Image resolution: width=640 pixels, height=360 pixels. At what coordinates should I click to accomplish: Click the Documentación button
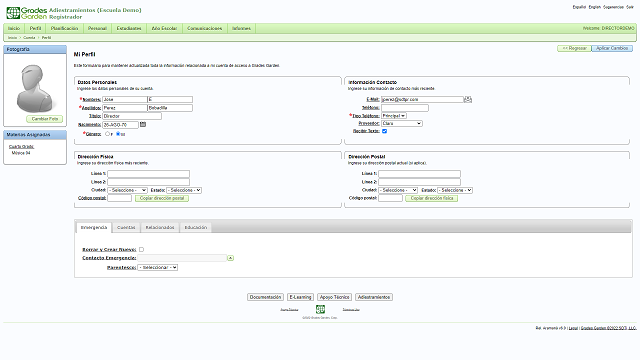265,297
